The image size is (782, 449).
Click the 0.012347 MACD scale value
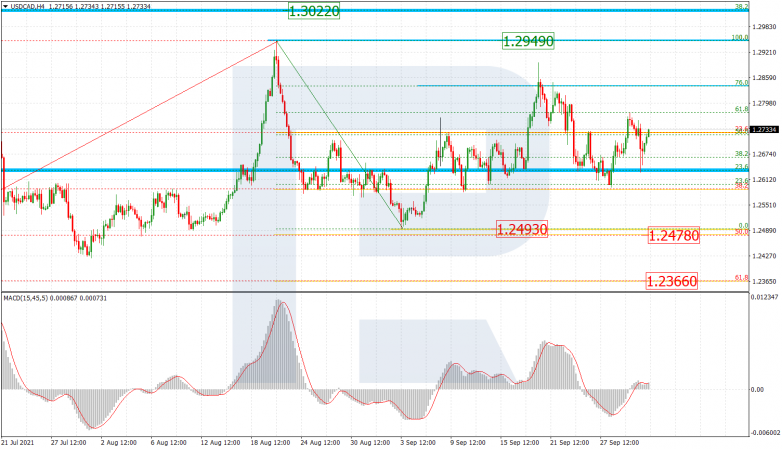[765, 297]
